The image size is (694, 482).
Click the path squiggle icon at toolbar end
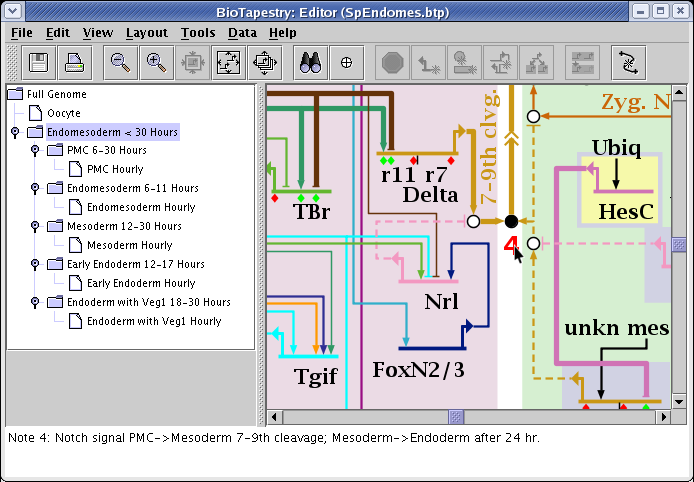coord(628,63)
